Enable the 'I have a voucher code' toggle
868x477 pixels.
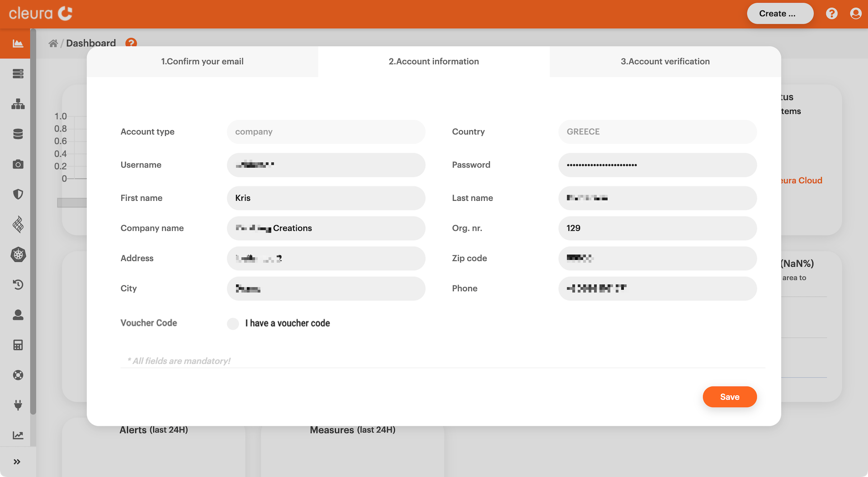pyautogui.click(x=233, y=324)
